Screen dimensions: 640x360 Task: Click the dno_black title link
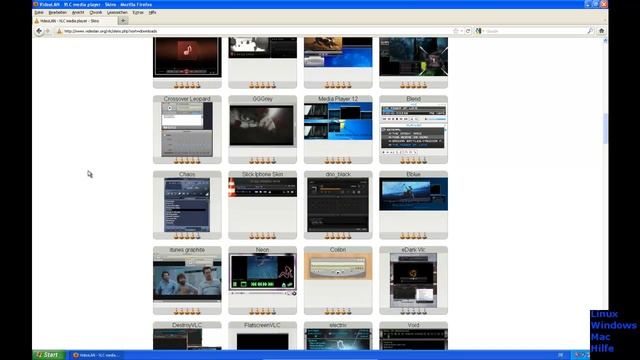(338, 174)
